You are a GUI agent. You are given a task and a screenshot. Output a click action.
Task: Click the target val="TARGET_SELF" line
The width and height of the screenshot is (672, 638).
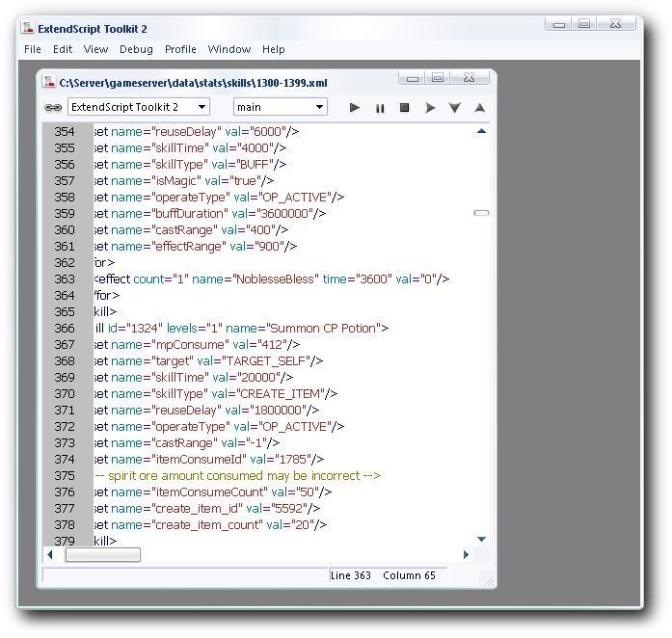(208, 361)
